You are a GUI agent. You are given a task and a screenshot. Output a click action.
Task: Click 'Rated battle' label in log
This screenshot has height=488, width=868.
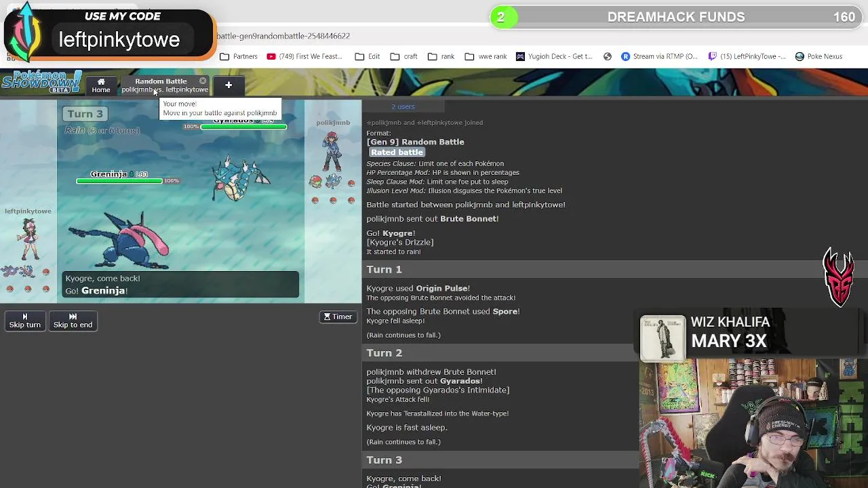397,152
